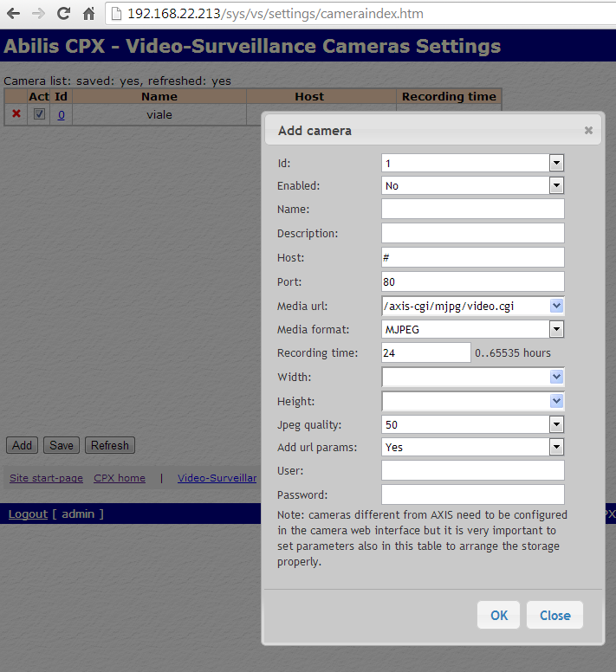Open browser home page icon

(88, 14)
